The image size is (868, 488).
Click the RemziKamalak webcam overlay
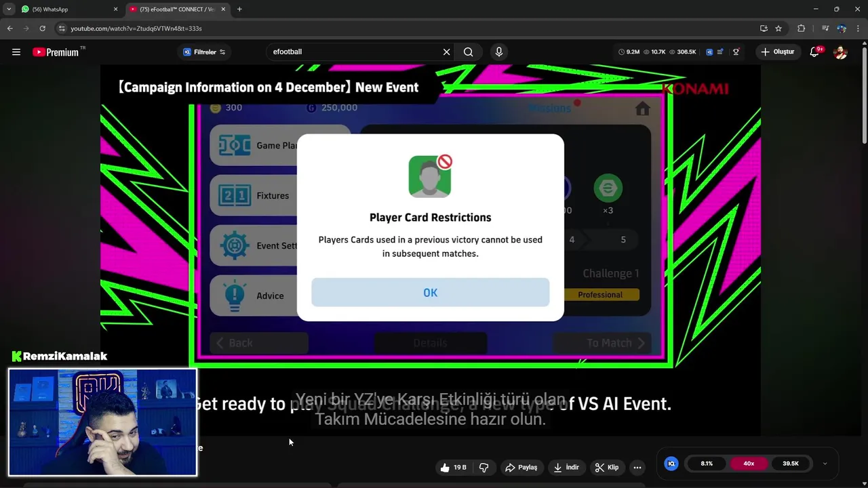[102, 422]
